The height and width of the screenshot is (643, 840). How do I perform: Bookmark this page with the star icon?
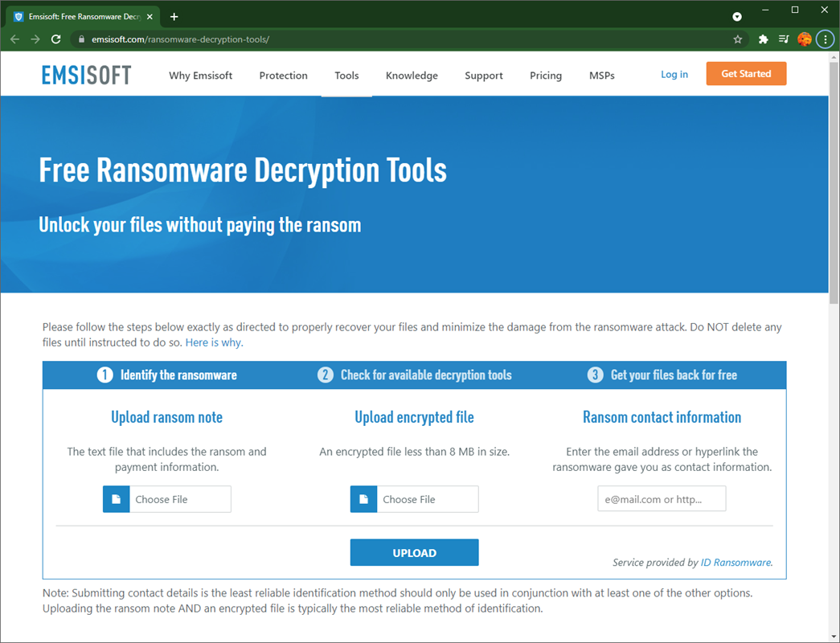click(738, 39)
